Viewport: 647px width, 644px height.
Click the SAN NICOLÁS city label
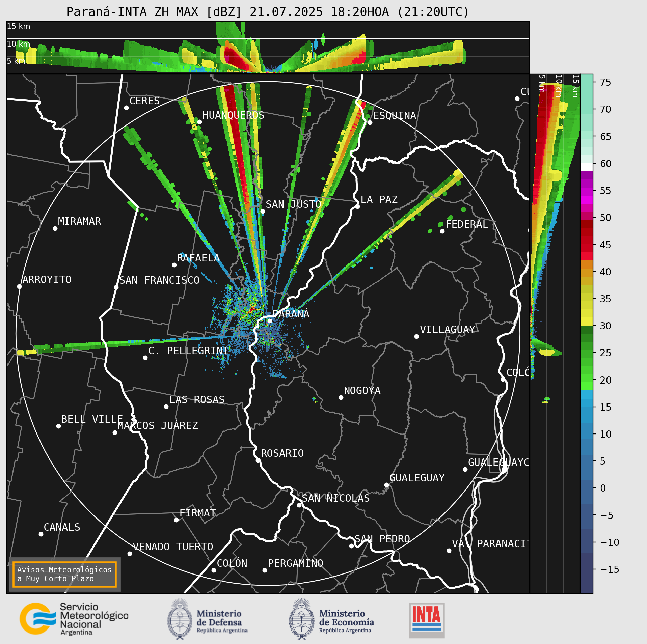tap(335, 498)
